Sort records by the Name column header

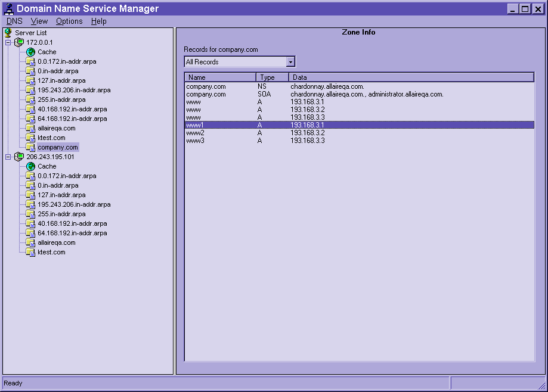tap(220, 77)
